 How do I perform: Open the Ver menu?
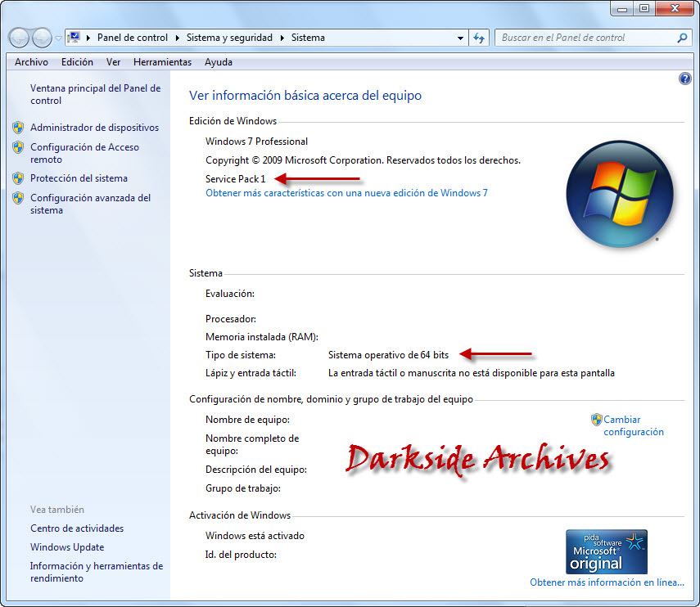[114, 62]
